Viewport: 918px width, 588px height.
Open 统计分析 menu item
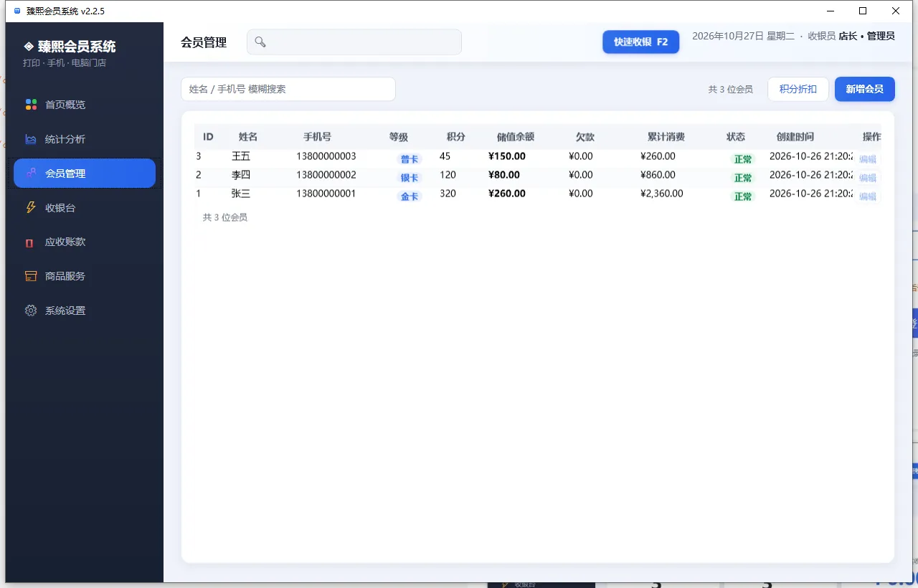[x=85, y=139]
